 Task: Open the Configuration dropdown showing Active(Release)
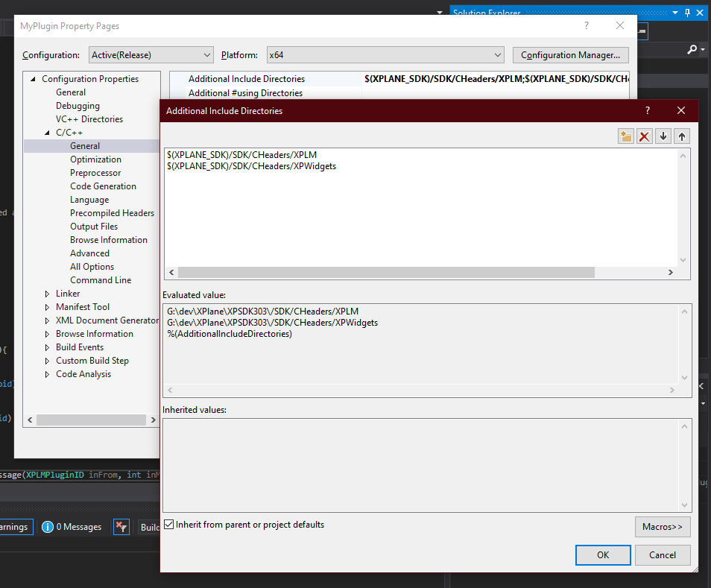[149, 54]
